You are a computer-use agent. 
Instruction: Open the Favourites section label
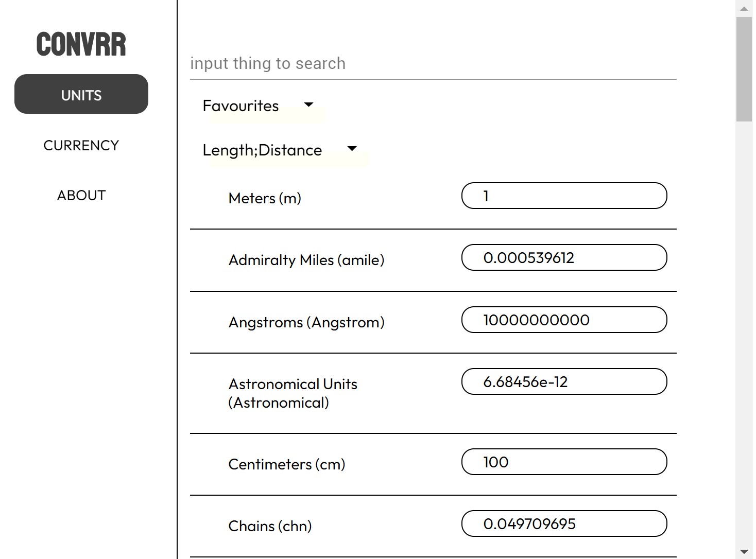(240, 106)
